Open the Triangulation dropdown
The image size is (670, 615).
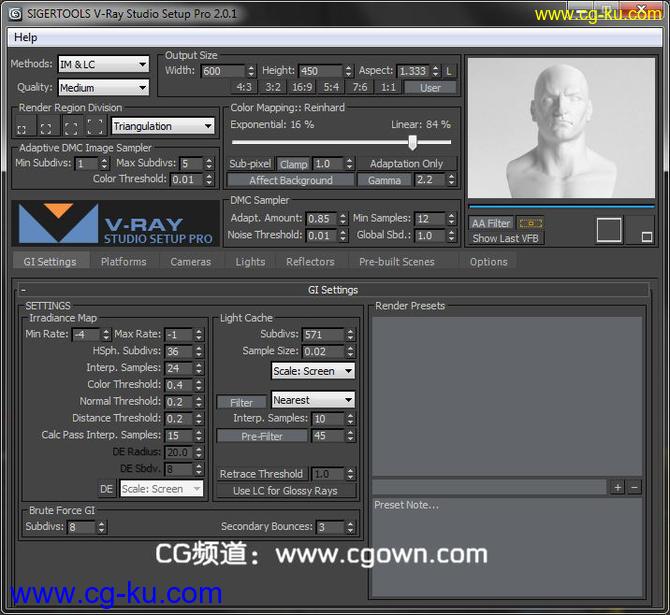(x=163, y=127)
